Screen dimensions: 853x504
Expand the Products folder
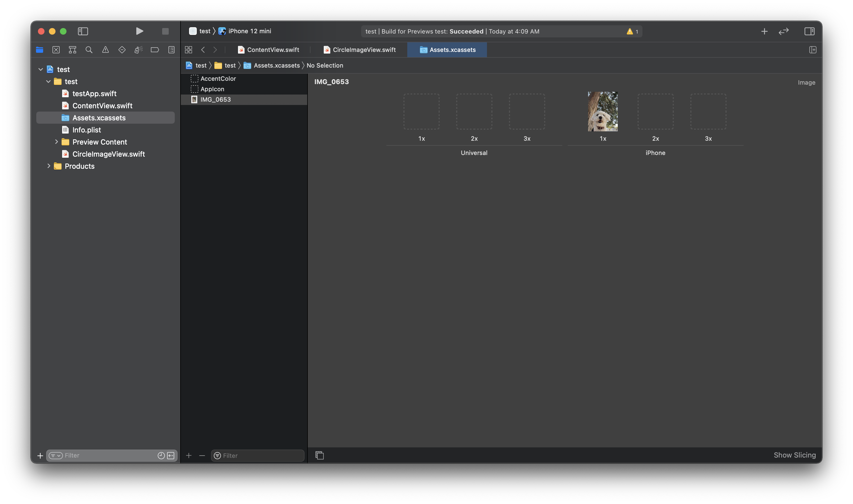point(49,166)
